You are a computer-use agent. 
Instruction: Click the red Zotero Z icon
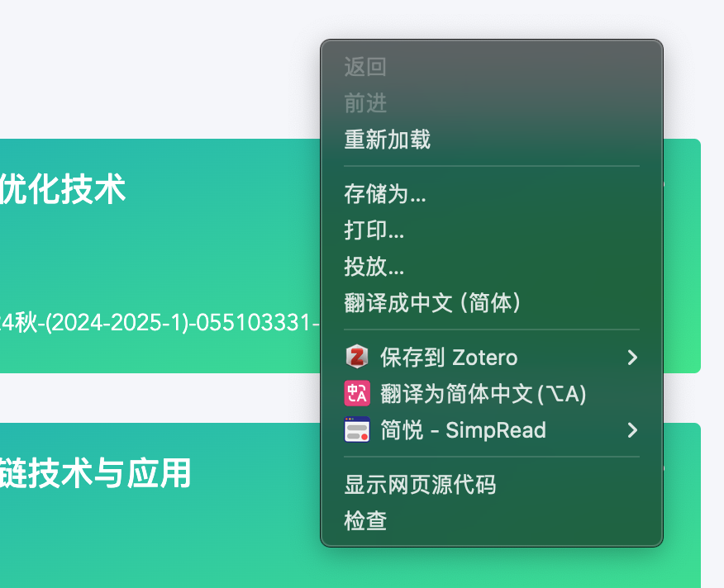(x=357, y=357)
